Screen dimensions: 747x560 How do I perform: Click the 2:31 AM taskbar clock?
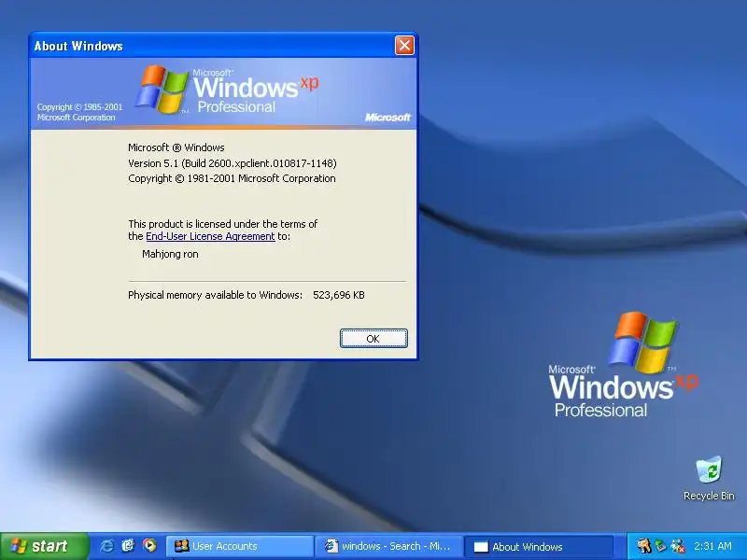712,546
